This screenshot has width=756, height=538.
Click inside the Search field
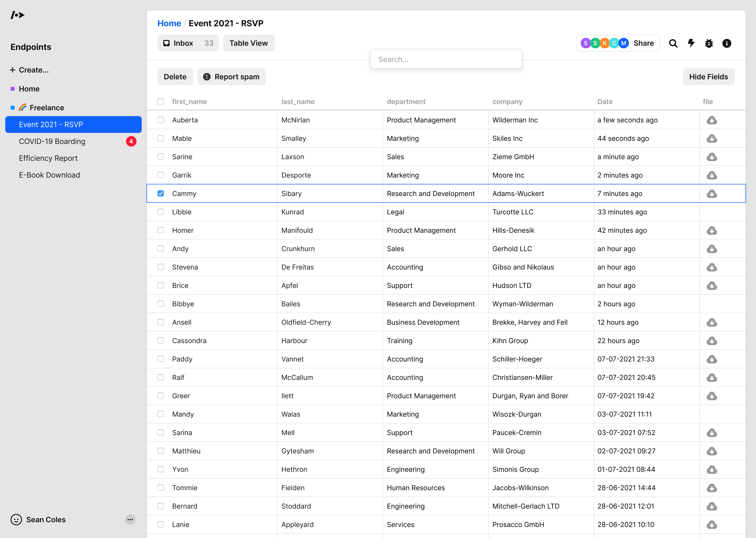pyautogui.click(x=446, y=59)
